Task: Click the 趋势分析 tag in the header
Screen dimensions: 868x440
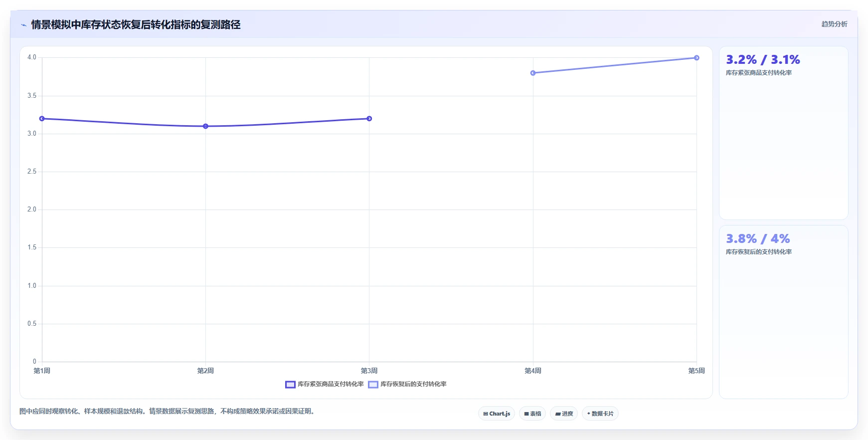Action: [x=834, y=24]
